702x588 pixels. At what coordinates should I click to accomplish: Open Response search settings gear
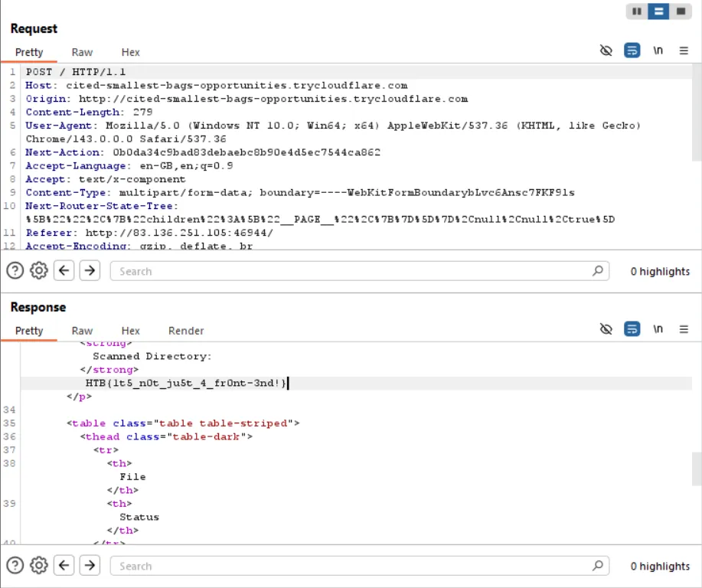tap(38, 566)
